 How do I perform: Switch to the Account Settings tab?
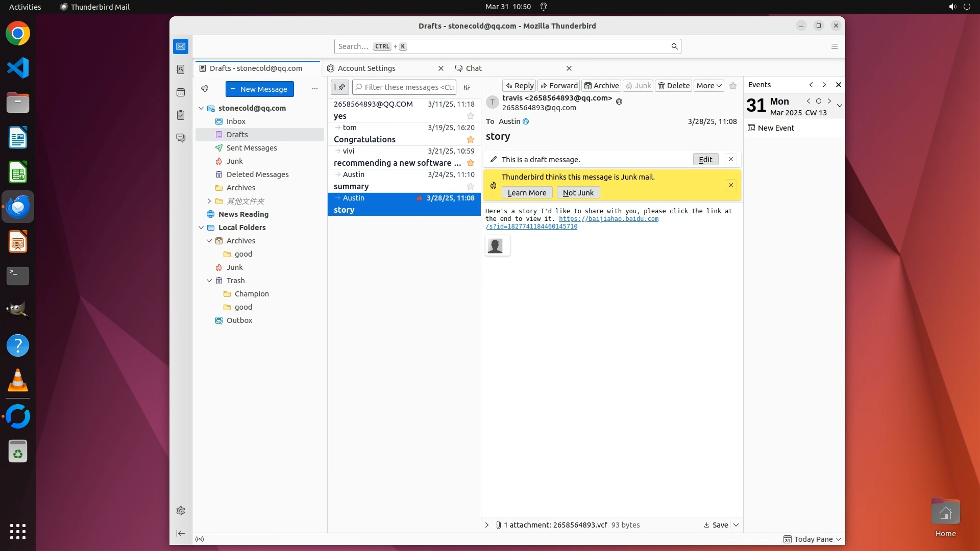[366, 68]
